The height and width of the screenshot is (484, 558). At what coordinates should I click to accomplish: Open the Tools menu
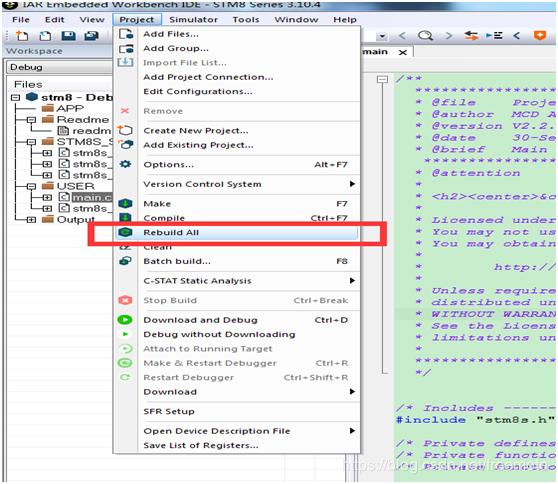[x=246, y=20]
